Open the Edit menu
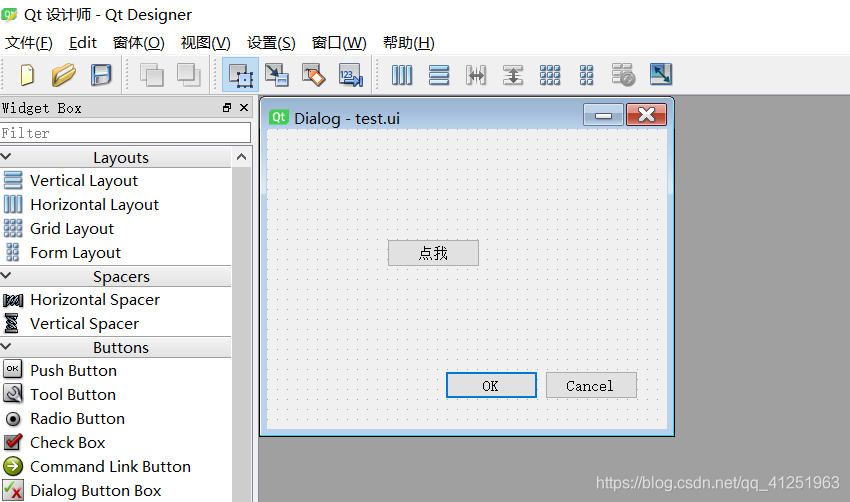This screenshot has width=850, height=502. [82, 43]
